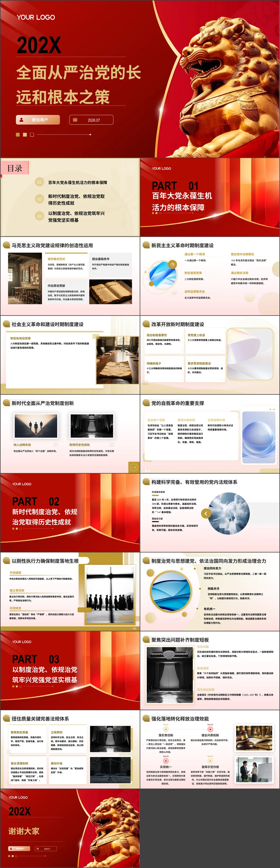
Task: Click the 01 number circle in 目录
Action: click(x=39, y=182)
